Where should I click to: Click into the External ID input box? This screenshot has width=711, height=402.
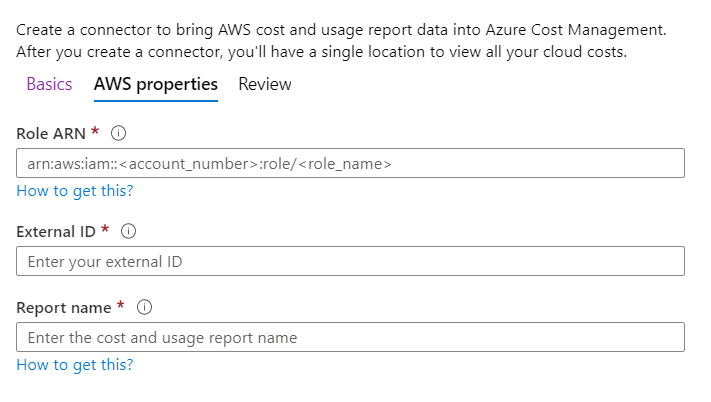click(x=351, y=261)
